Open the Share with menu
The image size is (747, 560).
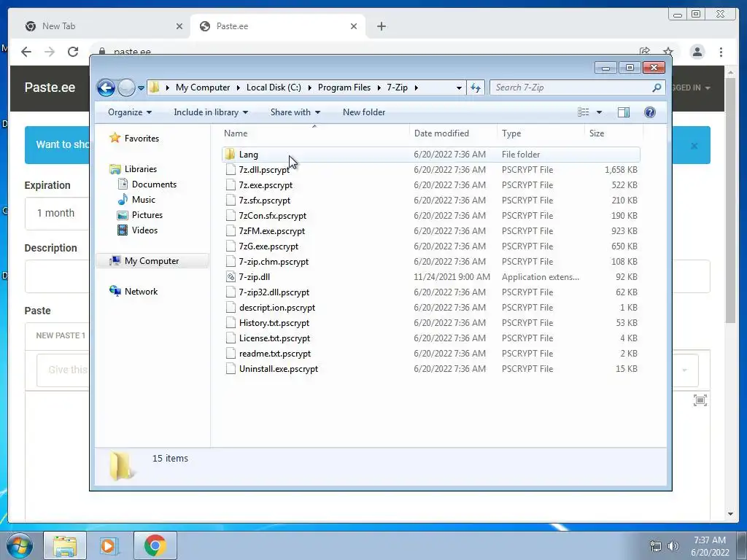[295, 112]
